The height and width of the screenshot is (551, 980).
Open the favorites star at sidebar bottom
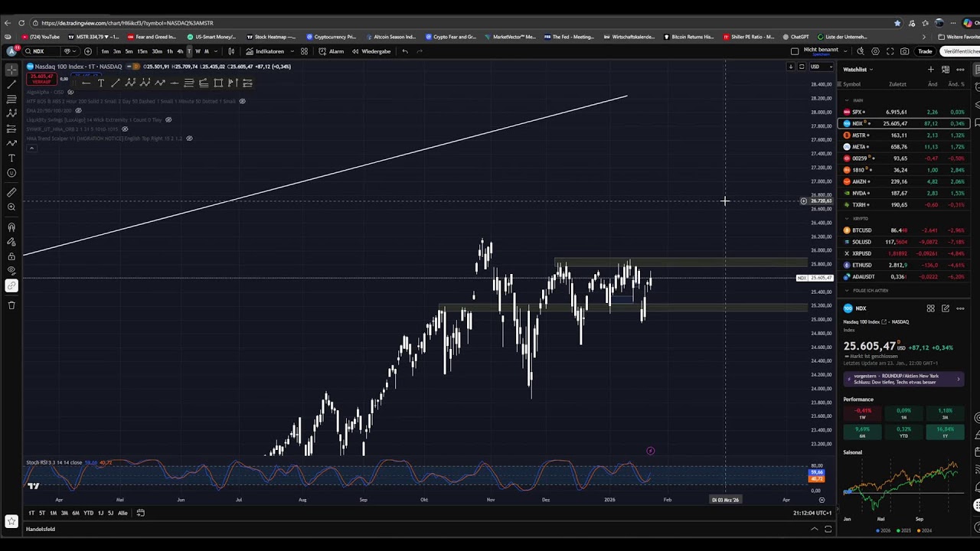point(11,521)
